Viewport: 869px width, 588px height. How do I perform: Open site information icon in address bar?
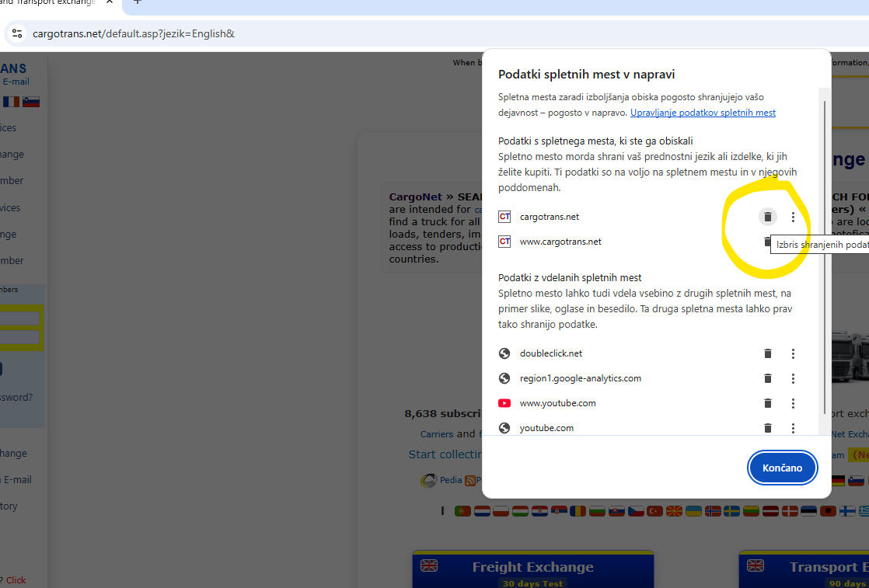point(17,33)
